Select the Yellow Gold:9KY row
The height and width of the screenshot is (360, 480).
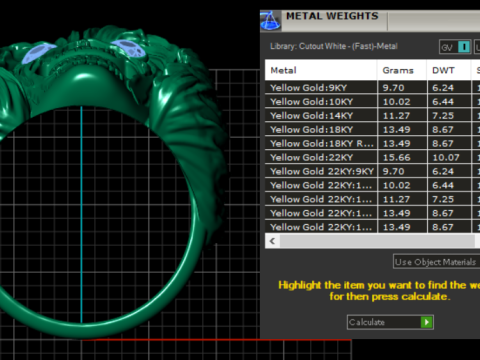[372, 88]
